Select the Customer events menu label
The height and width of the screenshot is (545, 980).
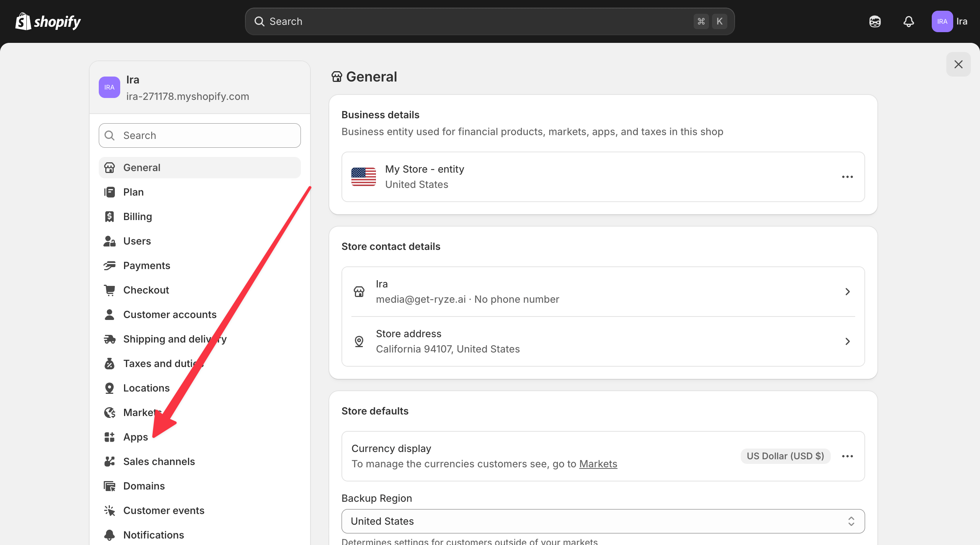coord(163,511)
